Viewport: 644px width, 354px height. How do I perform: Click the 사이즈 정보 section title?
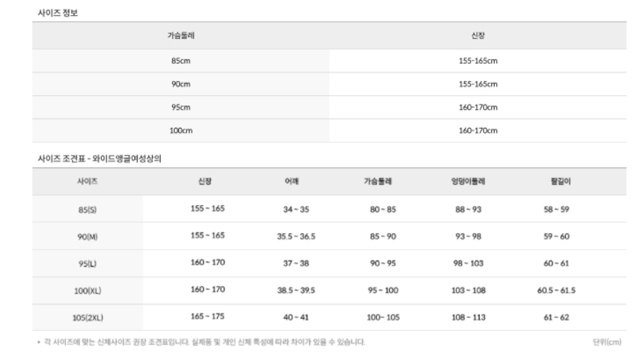tap(55, 13)
